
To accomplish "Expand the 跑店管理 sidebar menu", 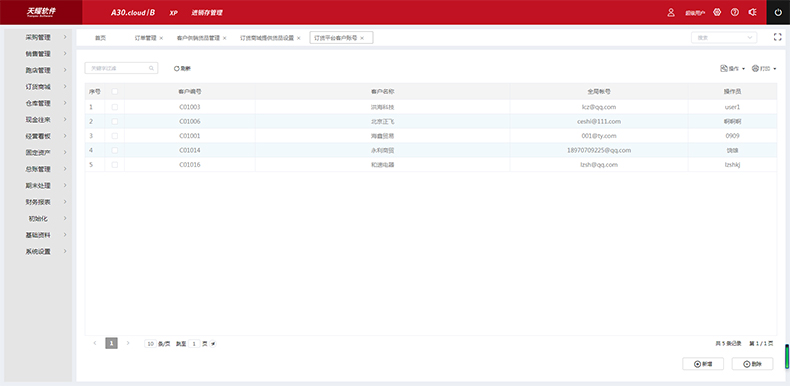I will point(38,70).
